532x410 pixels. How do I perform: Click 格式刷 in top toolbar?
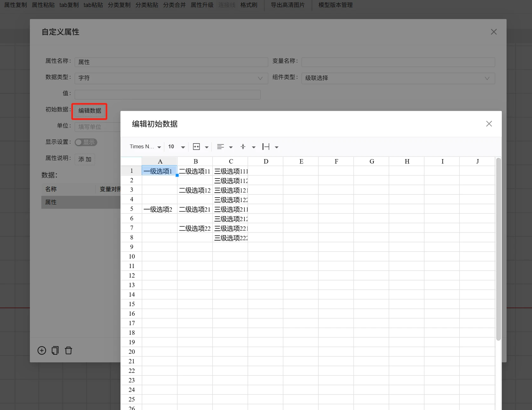coord(249,5)
